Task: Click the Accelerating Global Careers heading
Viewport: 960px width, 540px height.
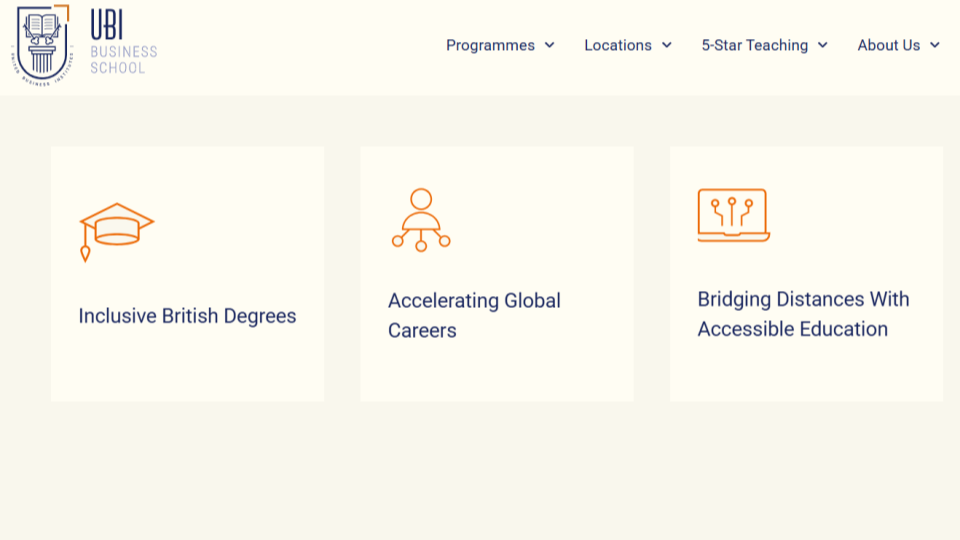Action: (474, 315)
